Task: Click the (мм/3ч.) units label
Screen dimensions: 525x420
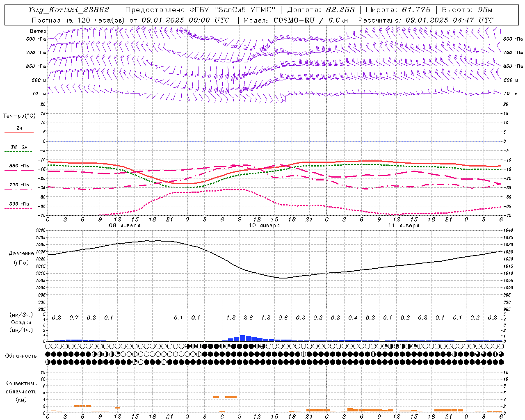Action: point(21,315)
